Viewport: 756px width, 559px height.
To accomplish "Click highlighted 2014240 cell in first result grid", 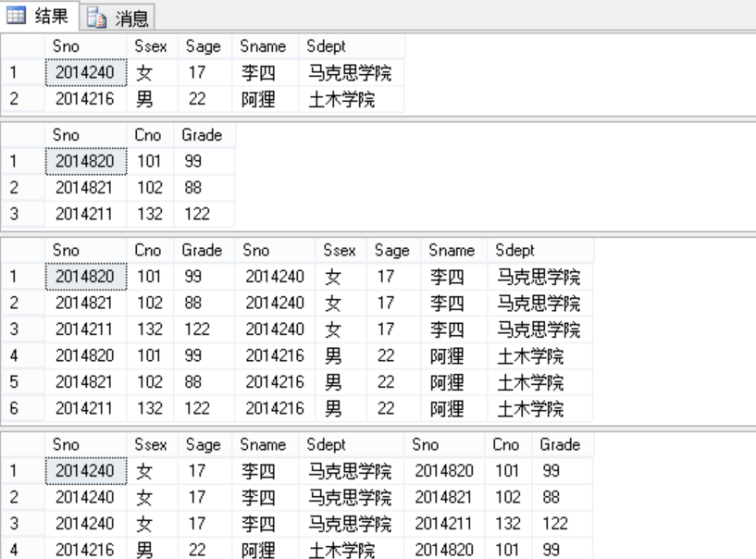I will (x=86, y=72).
